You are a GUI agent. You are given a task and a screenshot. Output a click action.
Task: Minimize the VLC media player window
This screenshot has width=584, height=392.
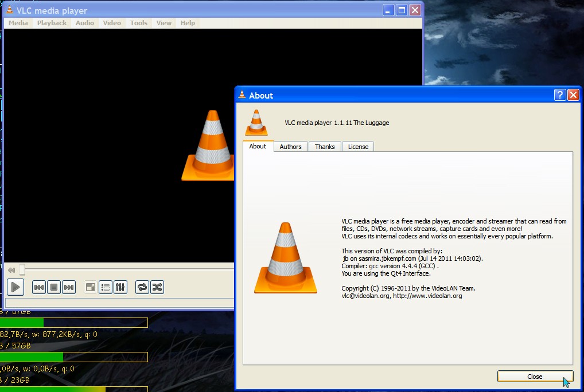coord(388,10)
